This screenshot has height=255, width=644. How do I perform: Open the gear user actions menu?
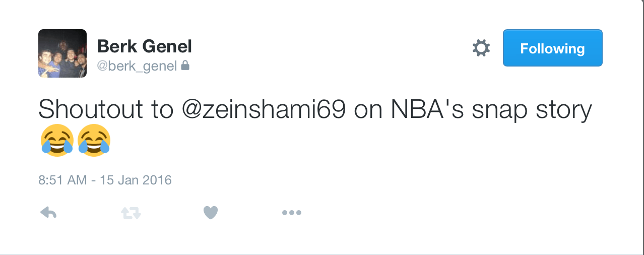(x=481, y=48)
